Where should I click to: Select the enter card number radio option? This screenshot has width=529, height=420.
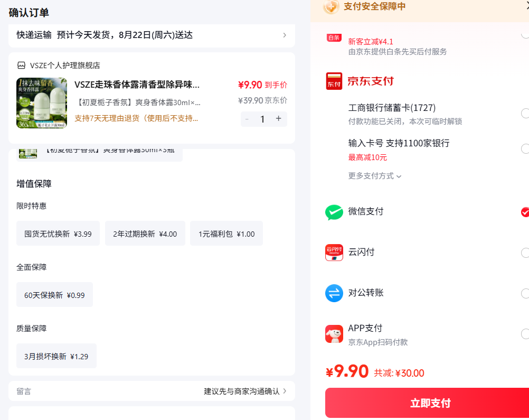(525, 148)
